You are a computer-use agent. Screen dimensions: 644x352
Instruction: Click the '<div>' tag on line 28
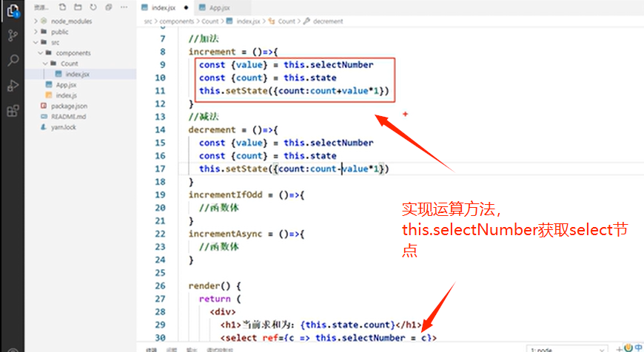click(223, 312)
